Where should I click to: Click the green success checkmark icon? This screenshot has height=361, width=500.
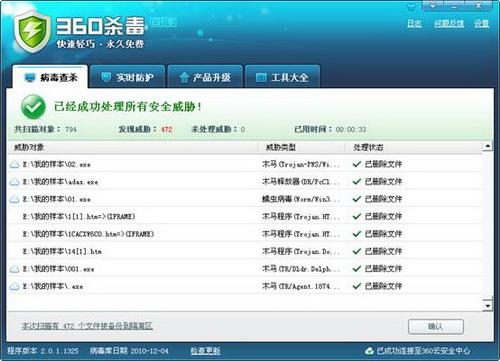coord(33,107)
